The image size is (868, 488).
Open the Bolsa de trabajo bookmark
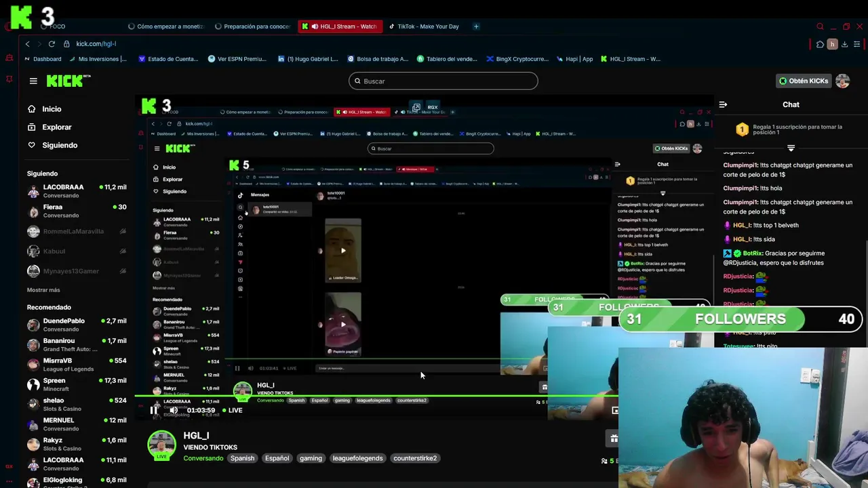[378, 59]
